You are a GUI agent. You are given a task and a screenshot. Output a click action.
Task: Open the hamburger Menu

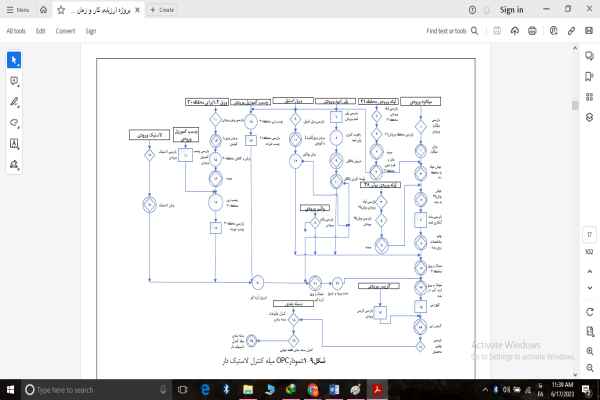16,9
